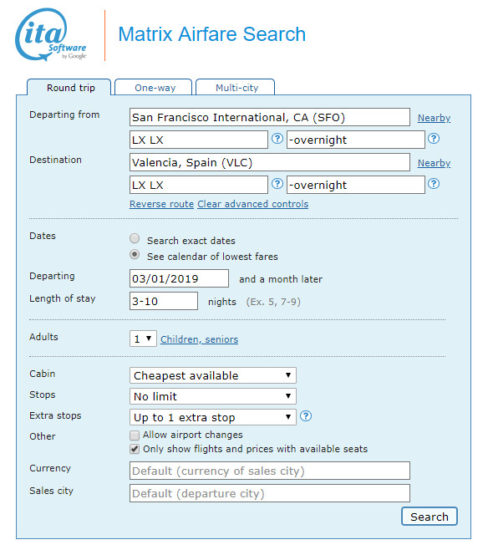
Task: Click the ITA Software logo
Action: [x=51, y=35]
